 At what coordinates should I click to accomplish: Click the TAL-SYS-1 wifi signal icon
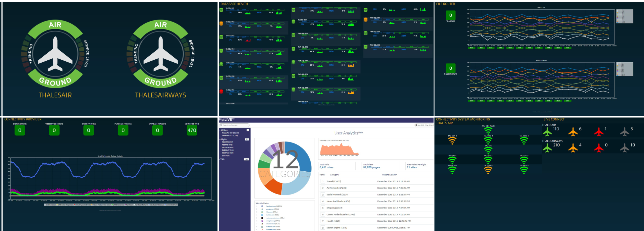[452, 160]
